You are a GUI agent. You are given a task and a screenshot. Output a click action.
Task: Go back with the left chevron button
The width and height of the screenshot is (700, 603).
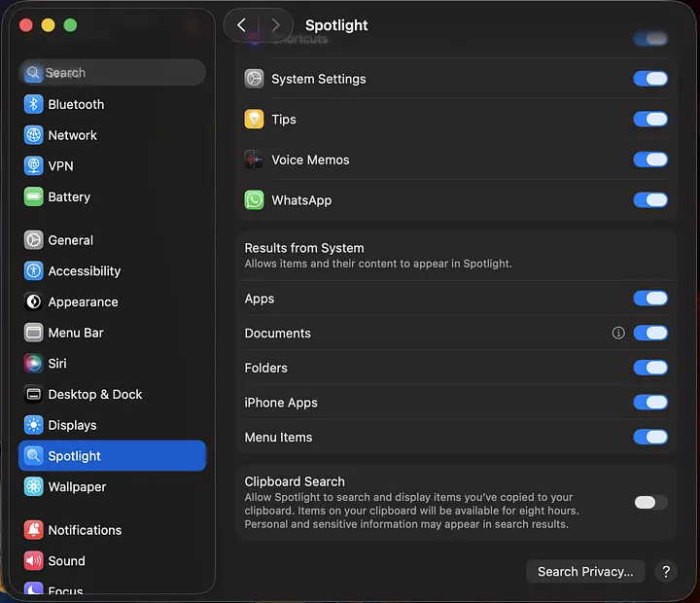(241, 25)
